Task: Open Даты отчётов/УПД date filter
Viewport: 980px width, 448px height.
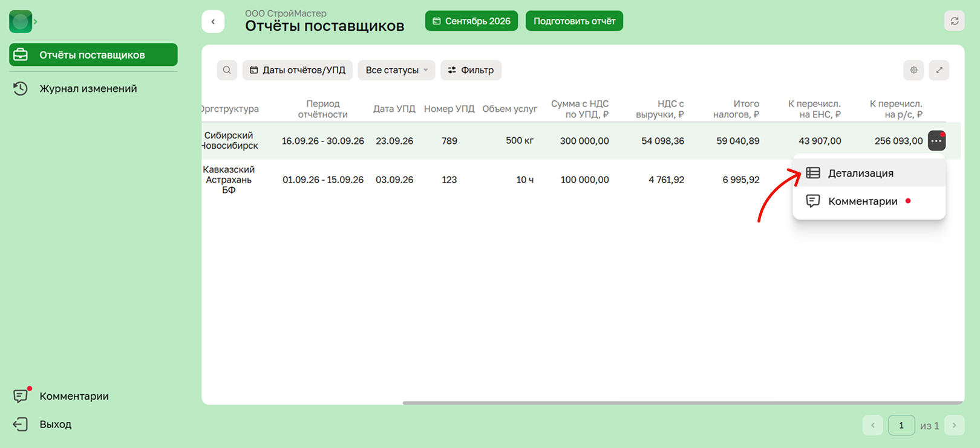Action: (298, 70)
